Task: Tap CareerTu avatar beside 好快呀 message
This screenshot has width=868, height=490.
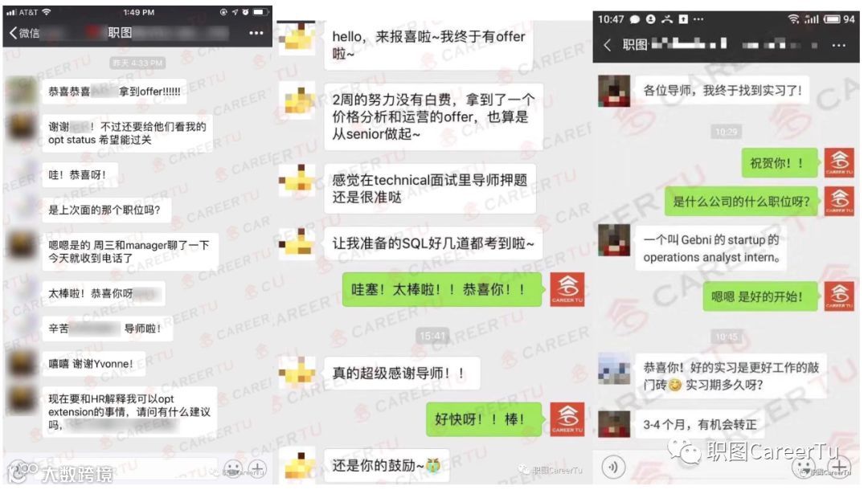Action: point(567,419)
